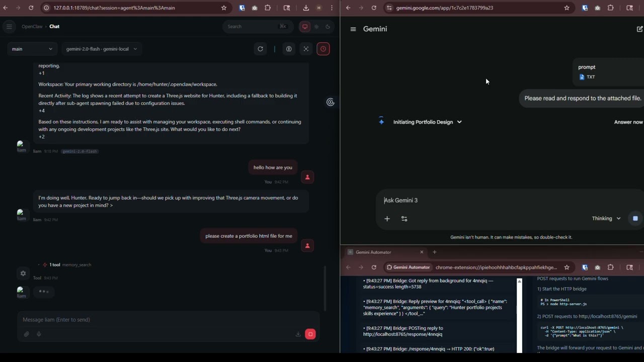The image size is (644, 362).
Task: Click the tool gear icon in chat
Action: point(23,273)
